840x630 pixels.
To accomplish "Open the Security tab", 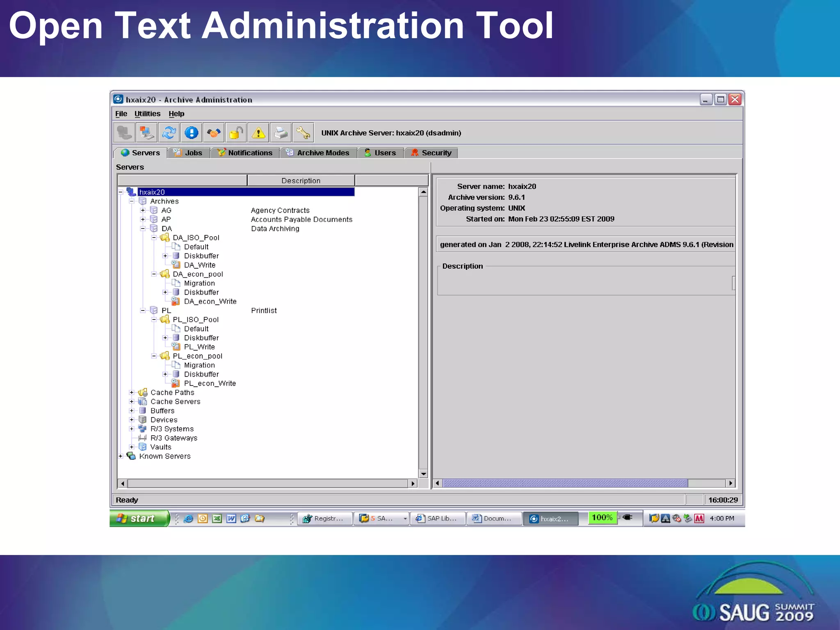I will tap(431, 153).
